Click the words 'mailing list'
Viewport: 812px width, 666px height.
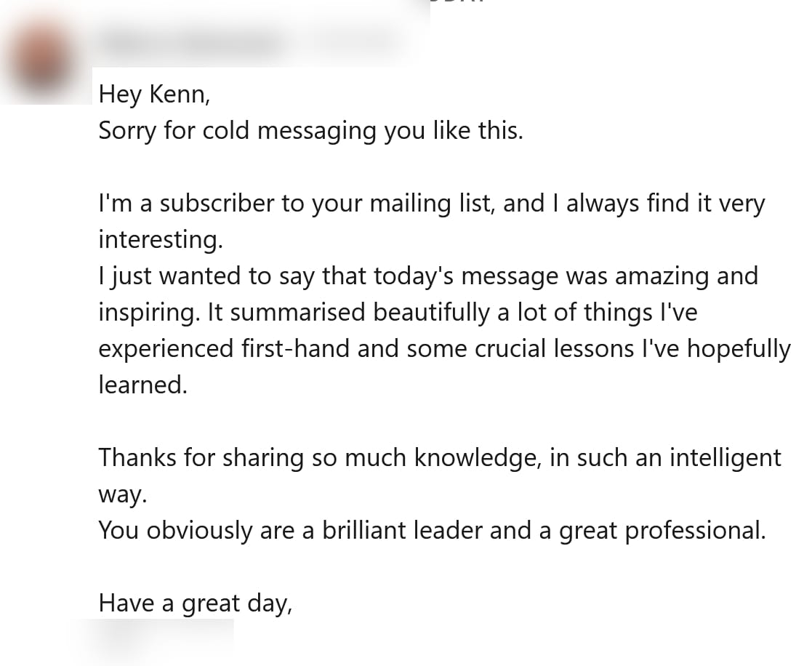tap(430, 204)
